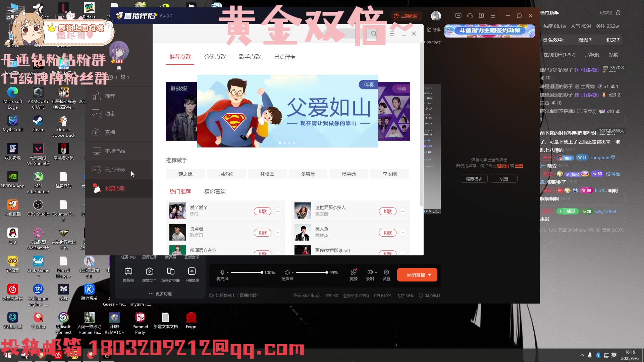The height and width of the screenshot is (362, 644).
Task: Click K歌 for 爱丫爱丫
Action: tap(263, 212)
